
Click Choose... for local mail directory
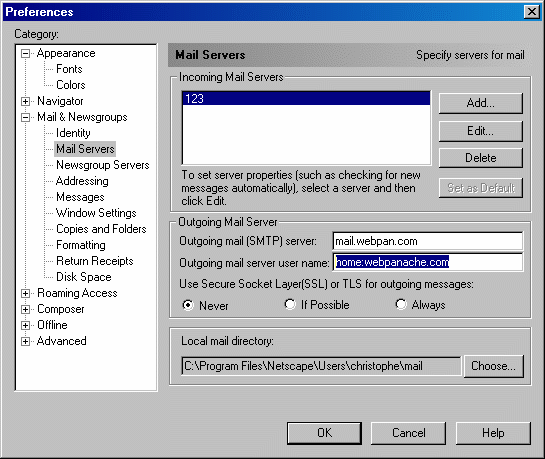coord(493,366)
